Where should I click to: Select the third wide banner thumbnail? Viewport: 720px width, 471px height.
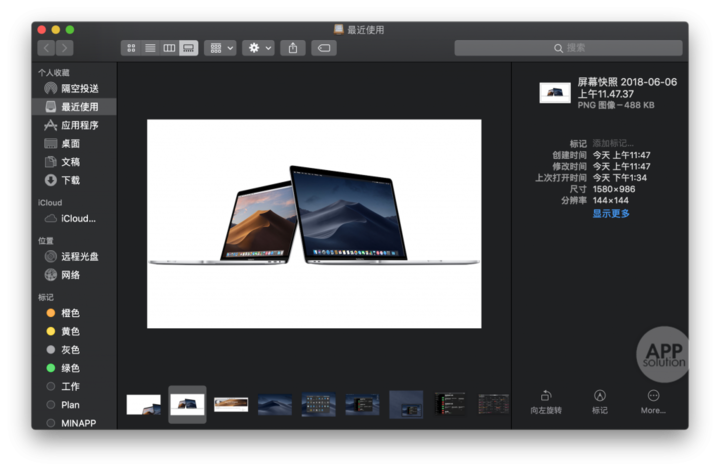[x=231, y=404]
